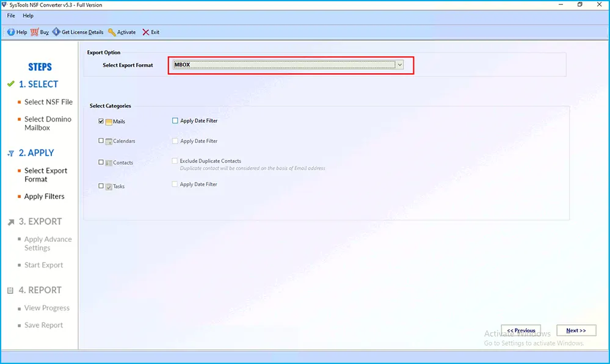The height and width of the screenshot is (364, 610).
Task: Click the Select Categories group label
Action: [x=110, y=106]
